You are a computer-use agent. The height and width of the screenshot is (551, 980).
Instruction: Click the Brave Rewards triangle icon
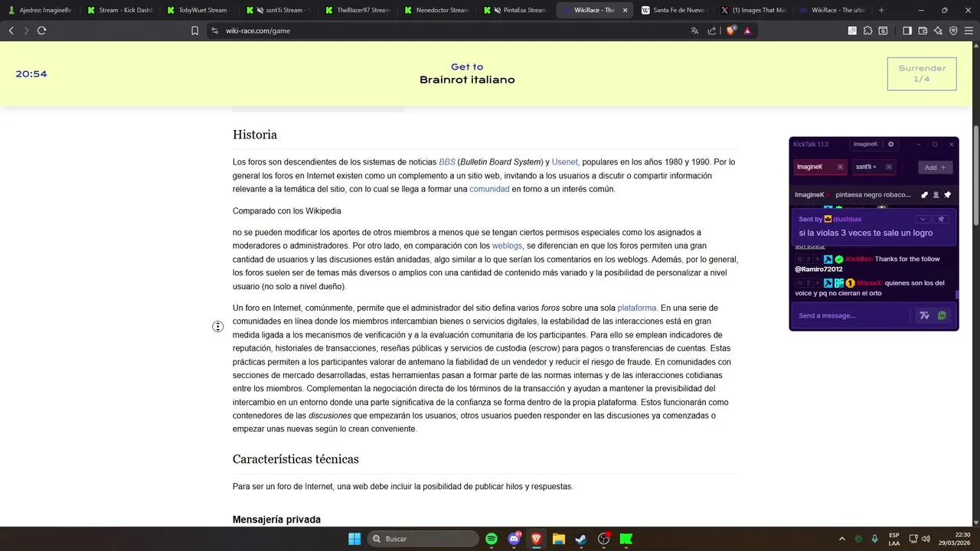click(x=747, y=31)
